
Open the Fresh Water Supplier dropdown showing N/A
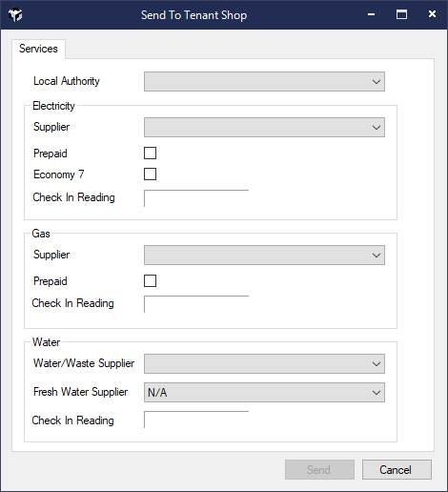pyautogui.click(x=264, y=393)
